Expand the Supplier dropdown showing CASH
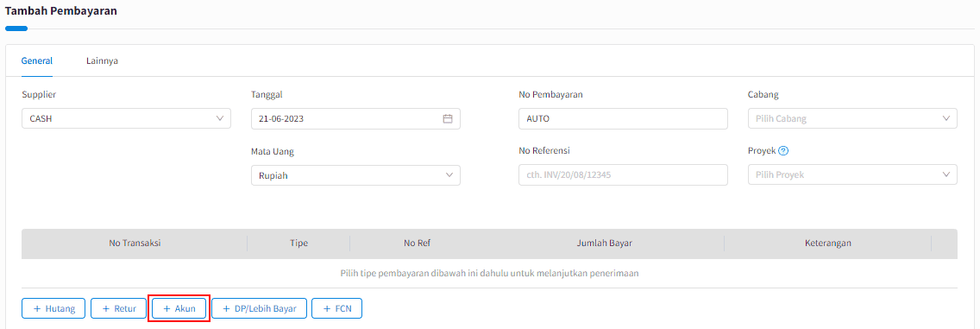The width and height of the screenshot is (980, 329). click(126, 119)
